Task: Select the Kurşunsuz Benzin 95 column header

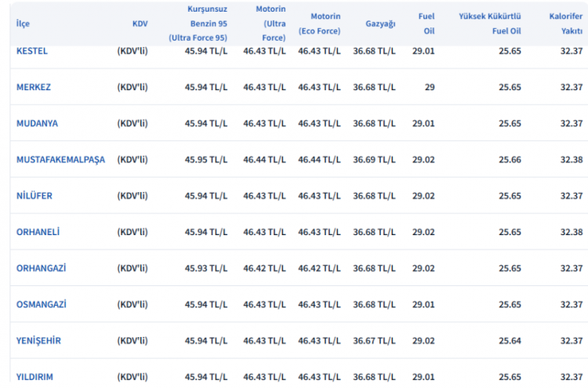Action: pos(198,23)
